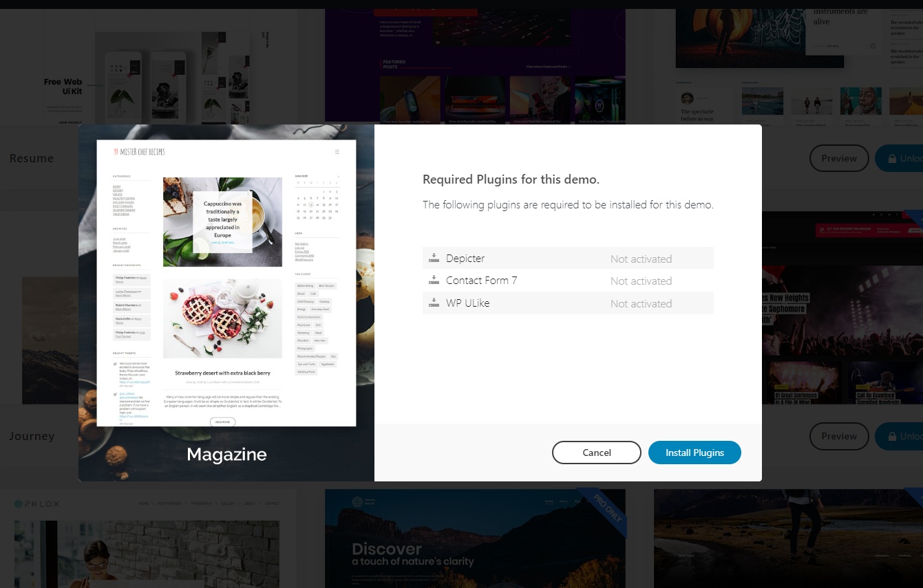The width and height of the screenshot is (923, 588).
Task: Click Strawberry desert with extra black berry title
Action: pyautogui.click(x=222, y=373)
